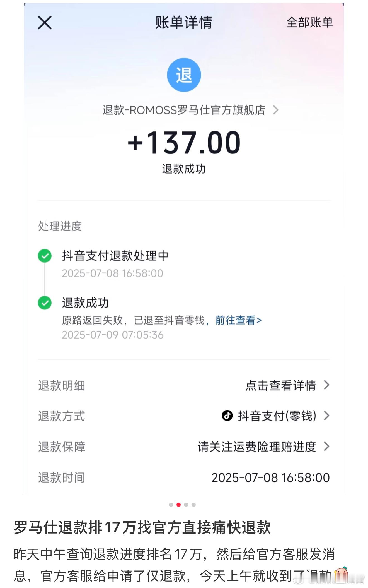This screenshot has width=368, height=588.
Task: Select the first image pagination dot
Action: click(x=171, y=505)
